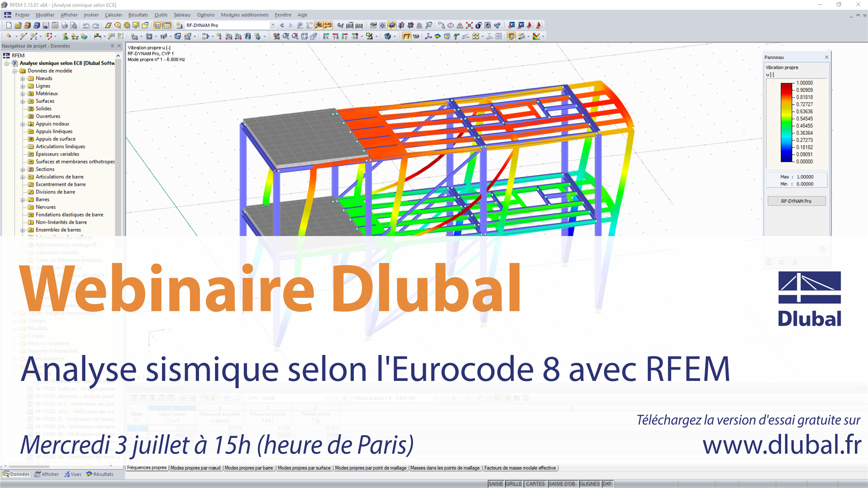868x488 pixels.
Task: Select Ensembles de barres in the tree
Action: 58,230
